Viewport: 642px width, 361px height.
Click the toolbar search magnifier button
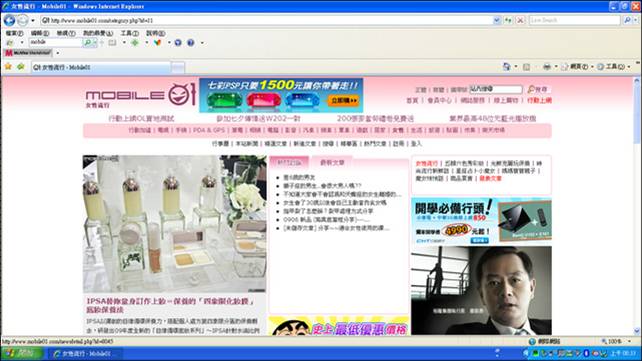point(87,42)
